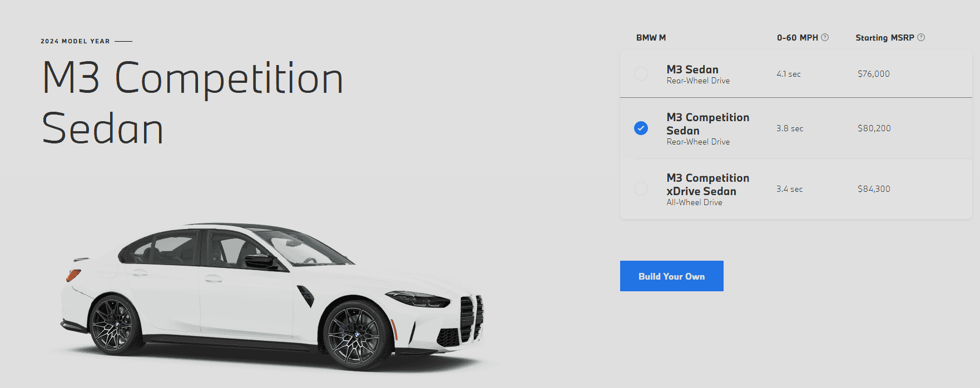980x388 pixels.
Task: Click the M3 Sedan model name
Action: pyautogui.click(x=692, y=69)
